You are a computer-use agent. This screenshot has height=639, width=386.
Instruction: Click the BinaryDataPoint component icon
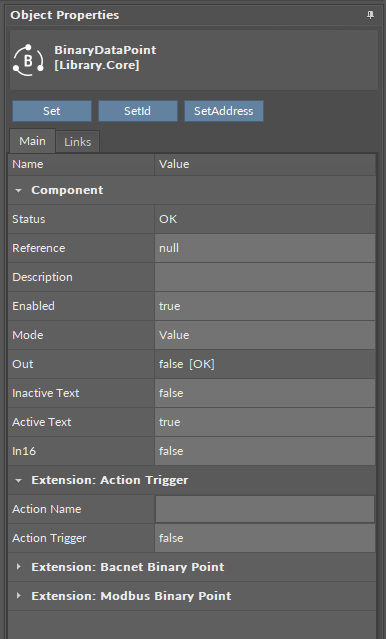tap(28, 61)
